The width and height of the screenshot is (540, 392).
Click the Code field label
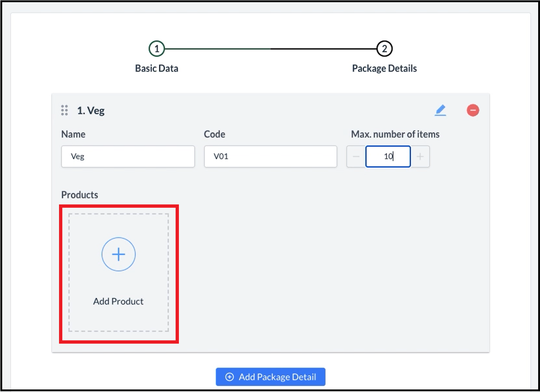point(214,134)
